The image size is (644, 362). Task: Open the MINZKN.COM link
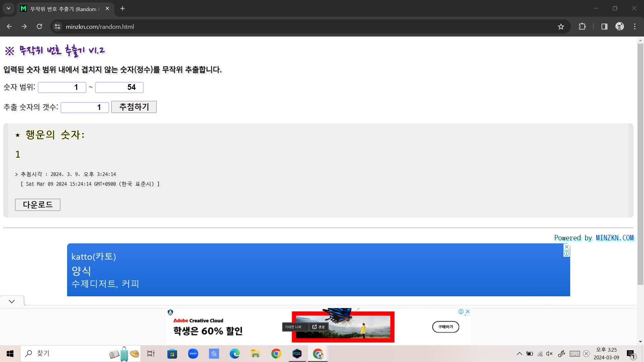click(x=615, y=238)
